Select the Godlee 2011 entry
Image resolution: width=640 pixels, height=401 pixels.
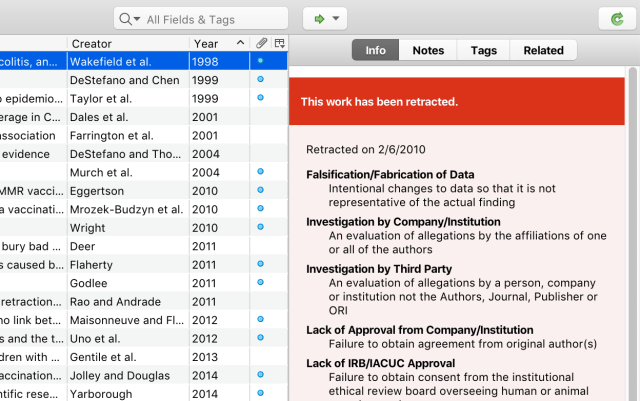[x=127, y=282]
